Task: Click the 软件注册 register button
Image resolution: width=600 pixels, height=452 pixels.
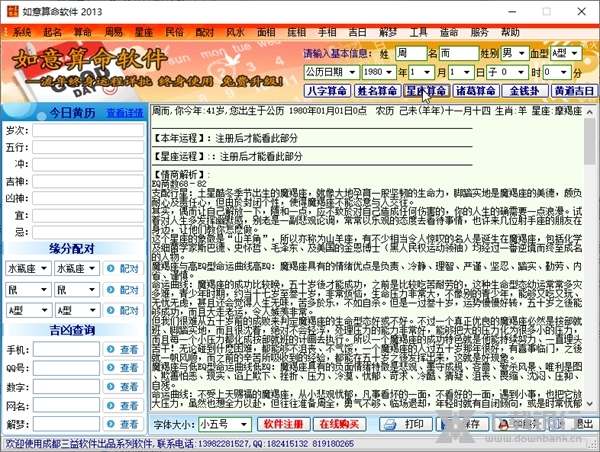Action: point(283,424)
